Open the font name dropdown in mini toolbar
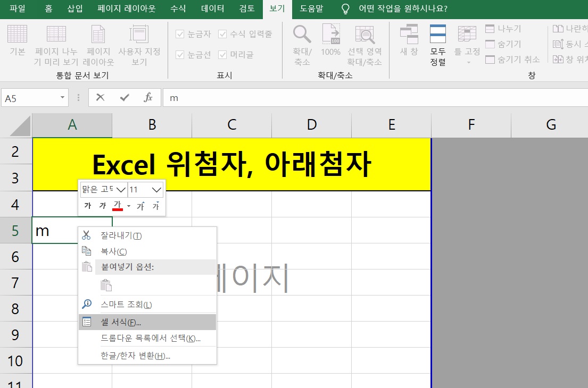 pyautogui.click(x=121, y=190)
